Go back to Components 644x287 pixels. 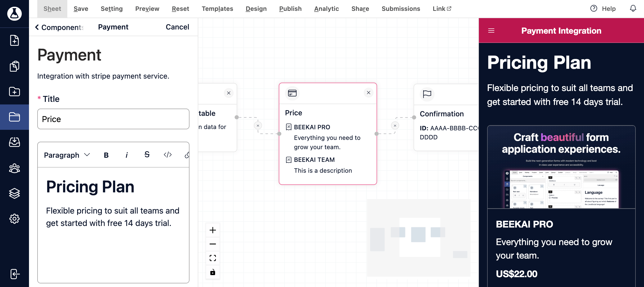60,27
